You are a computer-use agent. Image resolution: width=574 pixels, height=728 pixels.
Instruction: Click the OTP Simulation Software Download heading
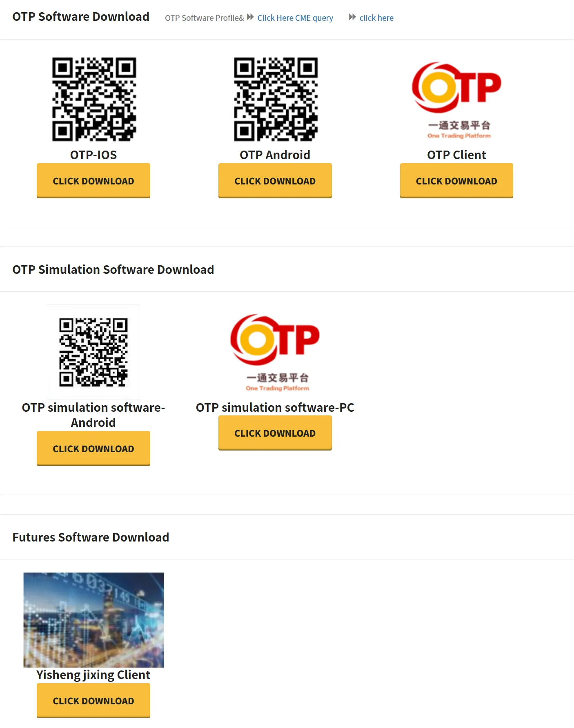pyautogui.click(x=113, y=270)
